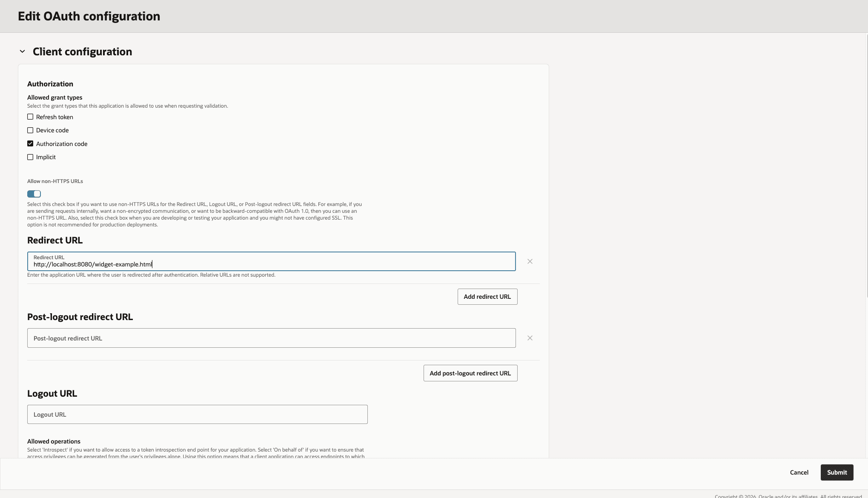Focus the Post-logout redirect URL field

pos(272,338)
